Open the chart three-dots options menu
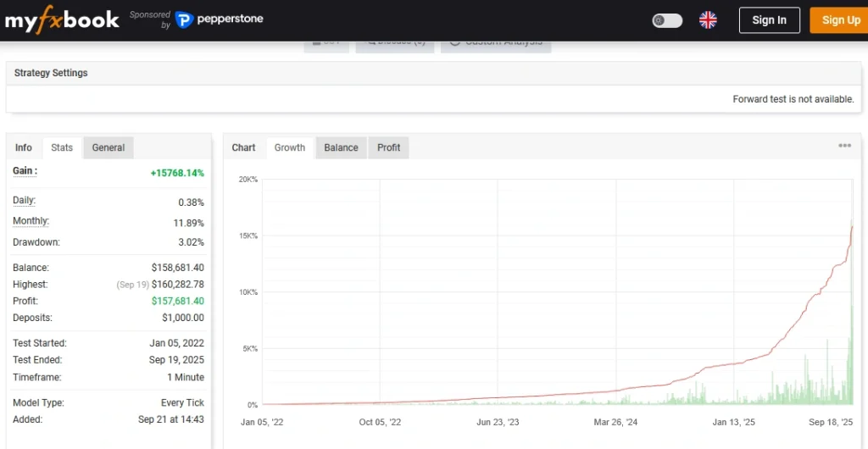 pos(844,146)
